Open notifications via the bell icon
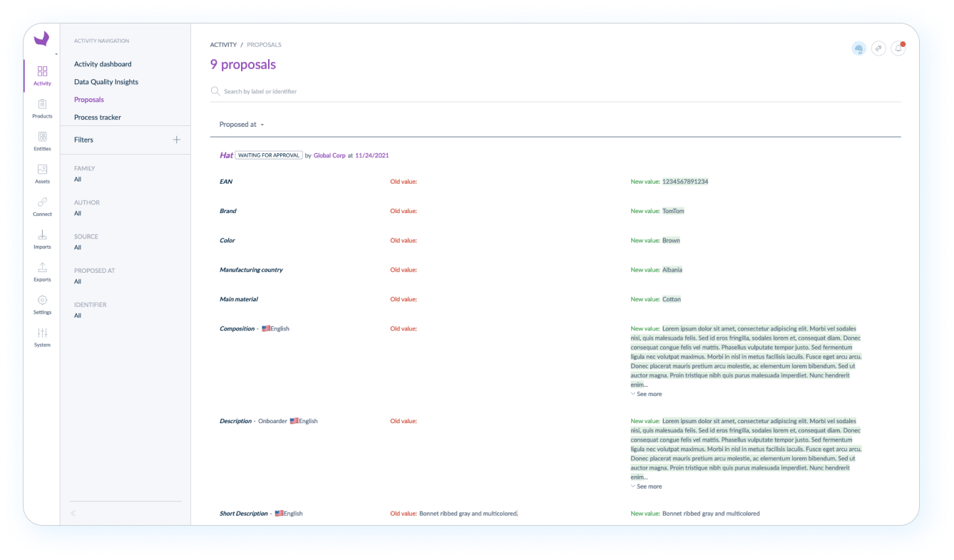Viewport: 954px width, 560px height. [x=898, y=48]
